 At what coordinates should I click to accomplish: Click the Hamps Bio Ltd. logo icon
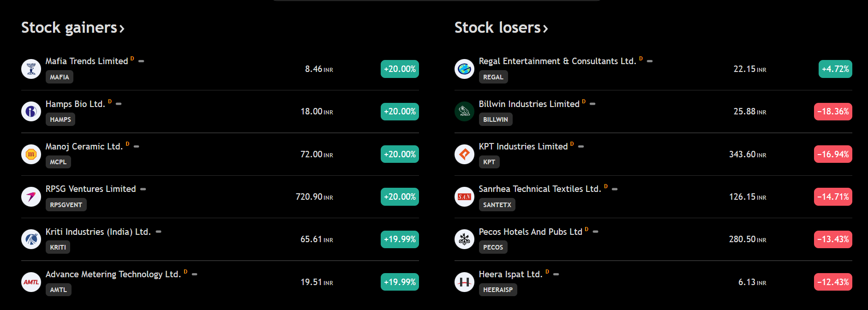(31, 112)
